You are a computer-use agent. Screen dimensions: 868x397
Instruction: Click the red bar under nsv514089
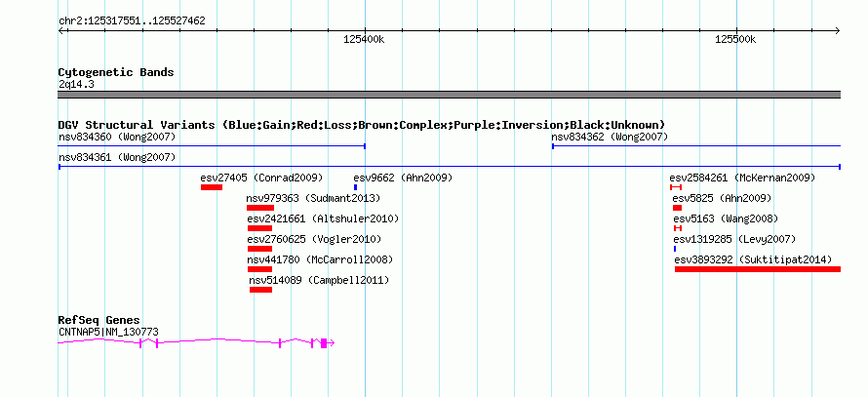(x=260, y=290)
